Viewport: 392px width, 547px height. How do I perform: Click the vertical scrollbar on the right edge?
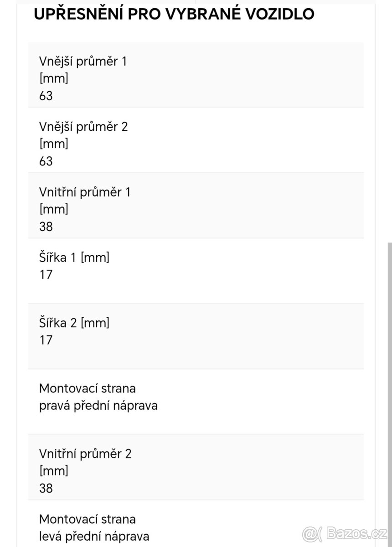tap(389, 392)
